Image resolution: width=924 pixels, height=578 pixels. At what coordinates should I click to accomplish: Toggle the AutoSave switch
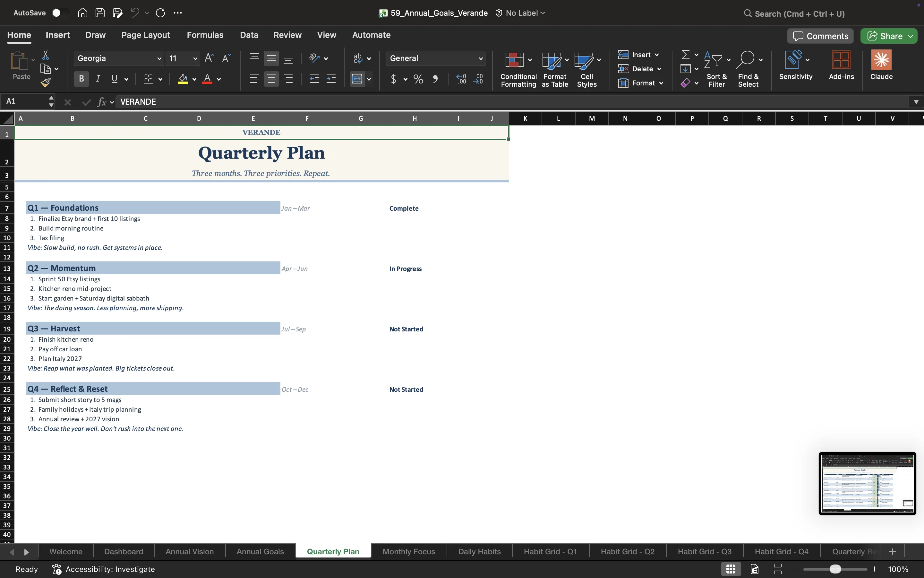[x=60, y=13]
